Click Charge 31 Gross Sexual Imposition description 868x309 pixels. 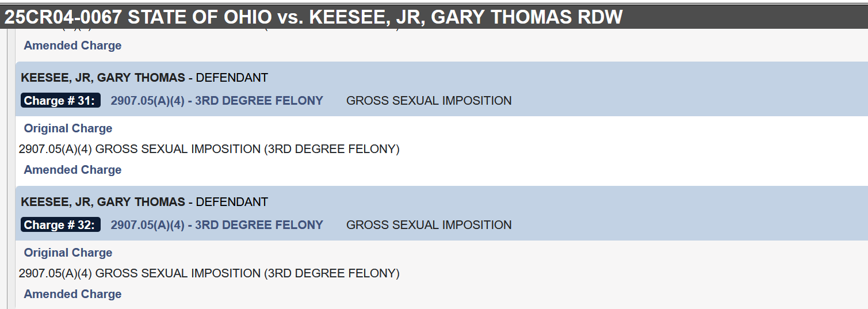point(429,101)
